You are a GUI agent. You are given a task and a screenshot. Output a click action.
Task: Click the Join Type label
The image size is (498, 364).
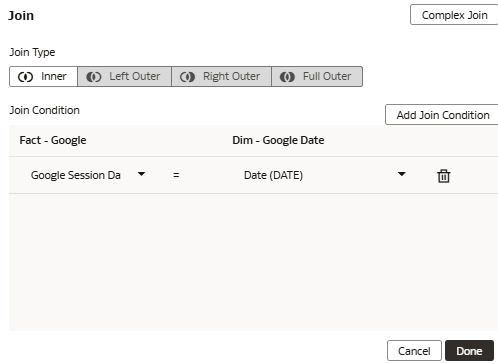32,52
